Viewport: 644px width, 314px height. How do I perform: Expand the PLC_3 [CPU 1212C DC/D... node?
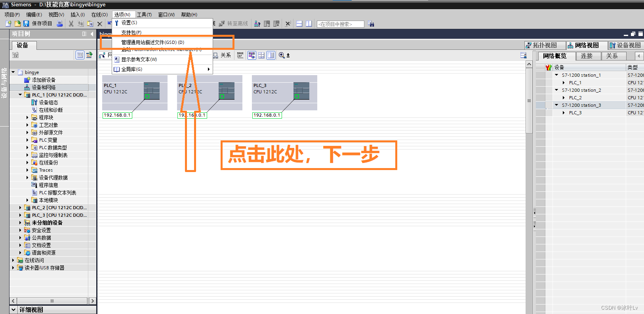click(20, 215)
